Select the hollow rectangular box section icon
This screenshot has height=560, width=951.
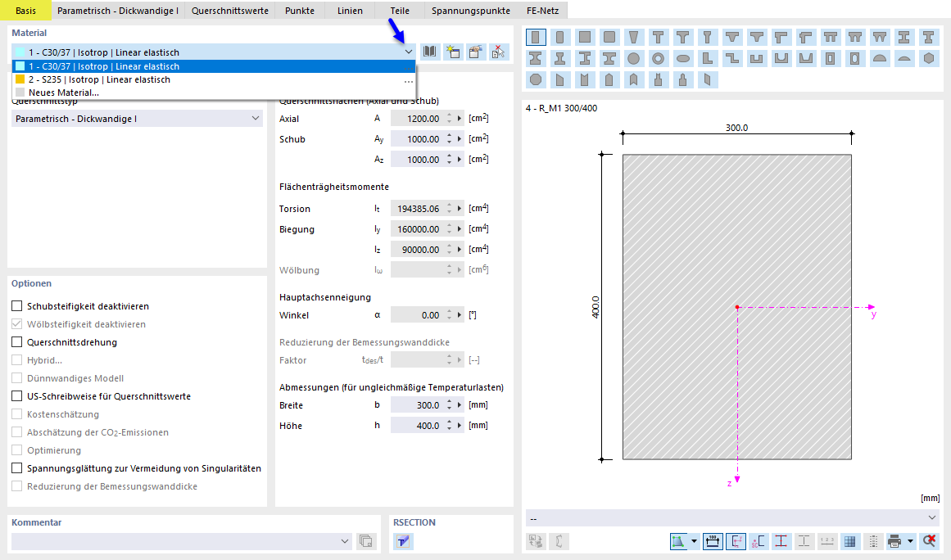coord(831,59)
